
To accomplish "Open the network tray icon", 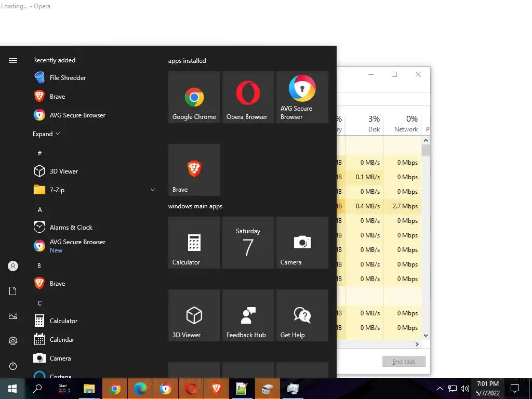I will (x=453, y=389).
